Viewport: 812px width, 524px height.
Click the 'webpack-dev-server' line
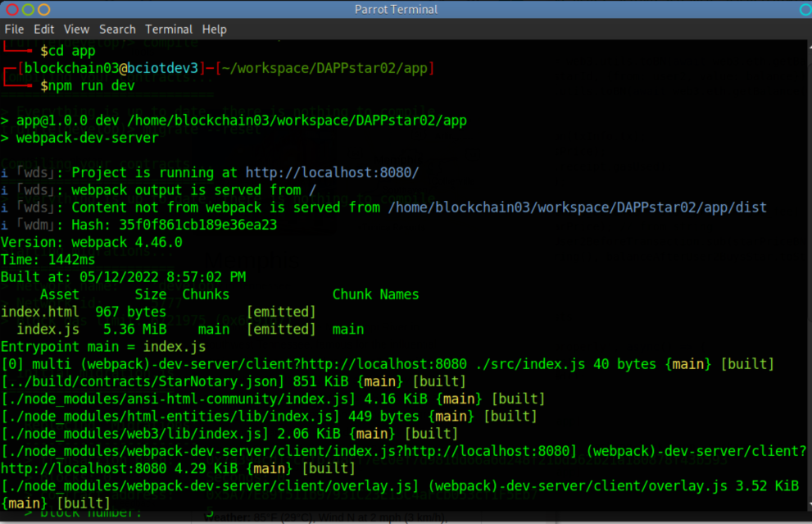click(x=87, y=138)
